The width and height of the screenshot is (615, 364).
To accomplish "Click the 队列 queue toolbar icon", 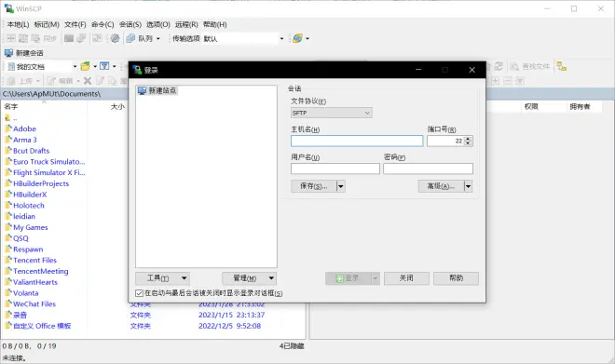I will 130,38.
